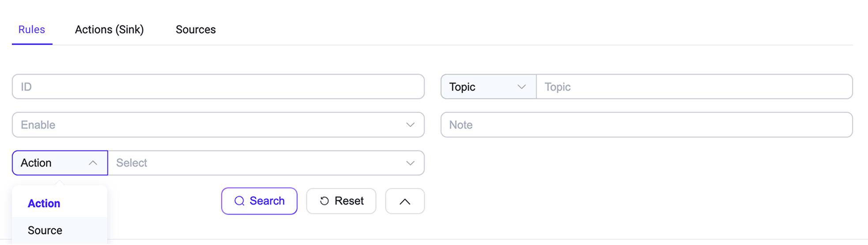Open the Enable status dropdown

(x=212, y=125)
